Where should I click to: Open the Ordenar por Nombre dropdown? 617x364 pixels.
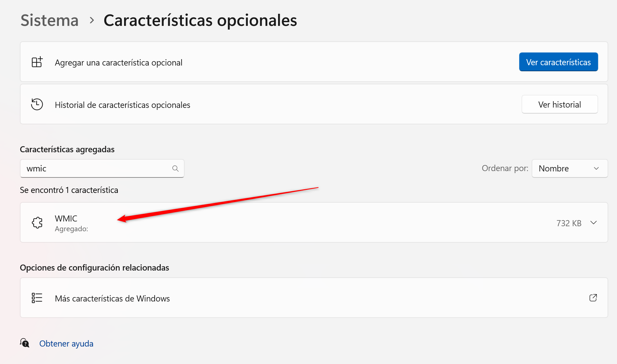coord(570,168)
